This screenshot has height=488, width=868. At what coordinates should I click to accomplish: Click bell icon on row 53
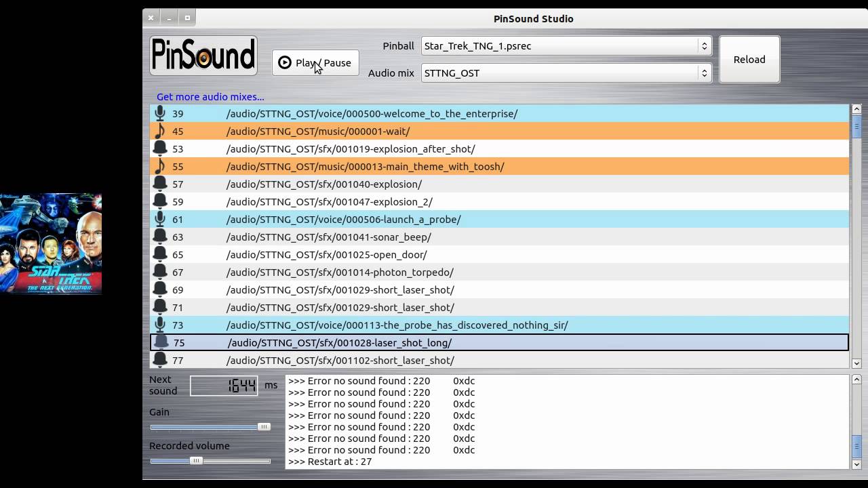pyautogui.click(x=160, y=148)
